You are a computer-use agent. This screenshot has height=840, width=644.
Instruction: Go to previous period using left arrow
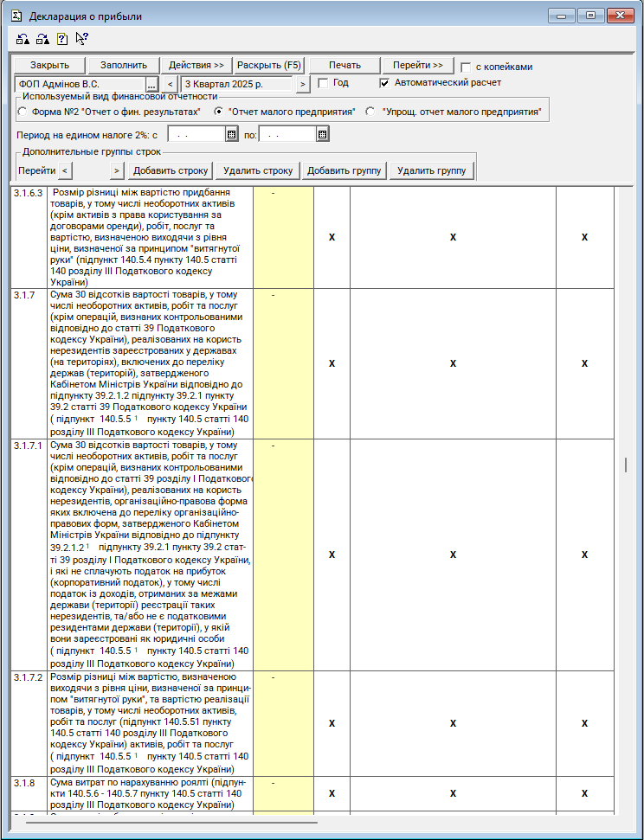[x=171, y=84]
